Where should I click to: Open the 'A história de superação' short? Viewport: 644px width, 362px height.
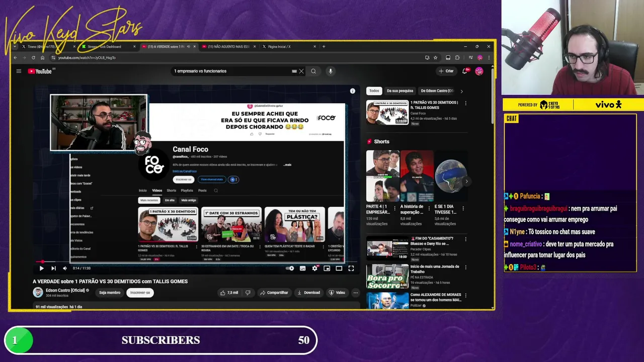pyautogui.click(x=417, y=176)
